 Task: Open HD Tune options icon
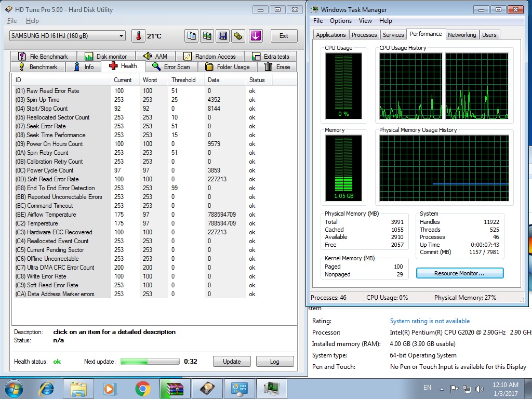[x=238, y=36]
